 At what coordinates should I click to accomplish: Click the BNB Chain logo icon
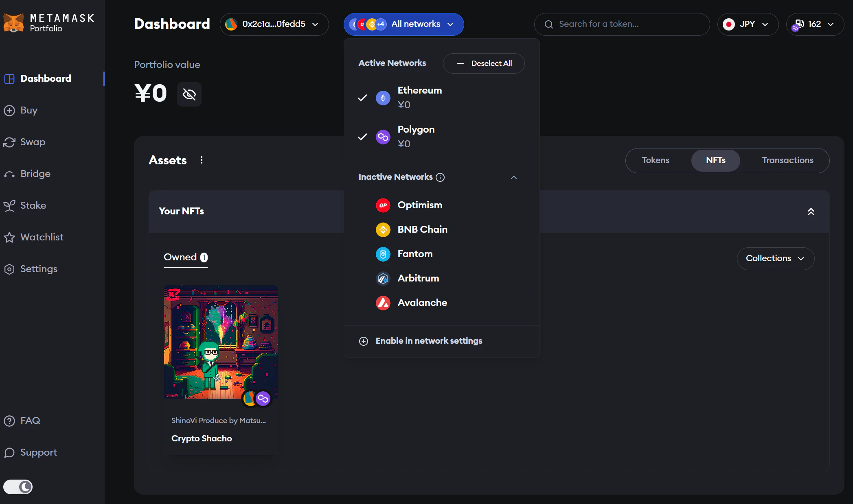click(x=383, y=229)
